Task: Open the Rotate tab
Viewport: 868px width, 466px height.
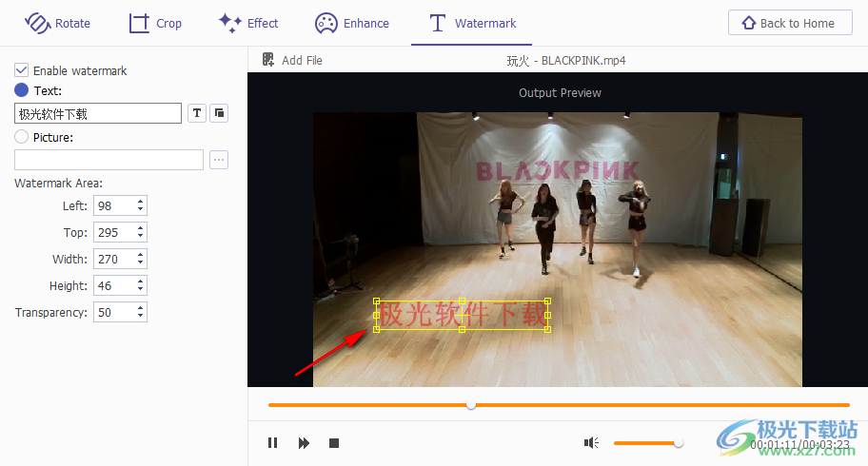Action: click(57, 23)
